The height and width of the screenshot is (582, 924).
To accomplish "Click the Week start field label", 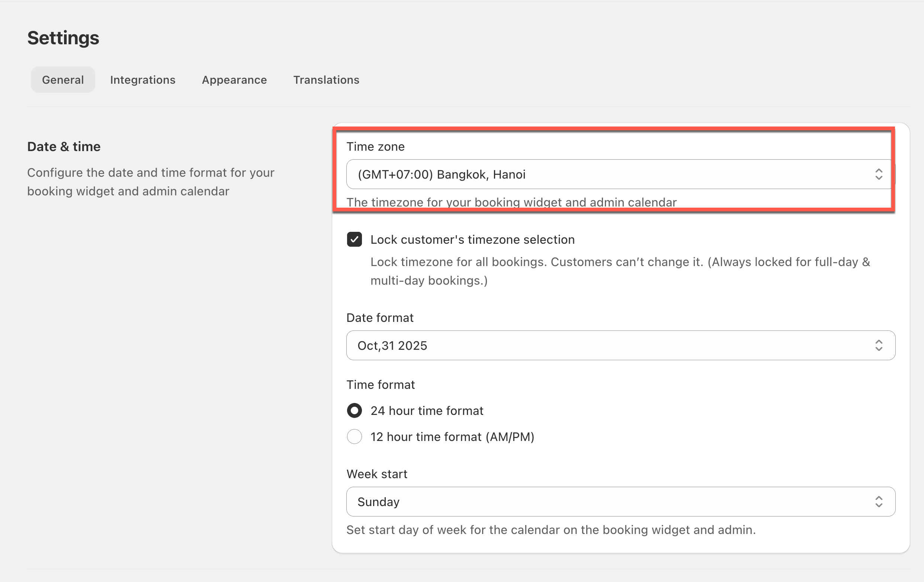I will point(376,474).
